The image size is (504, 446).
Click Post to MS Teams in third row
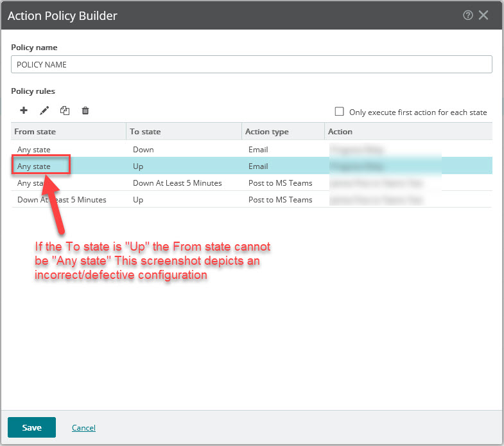(280, 183)
